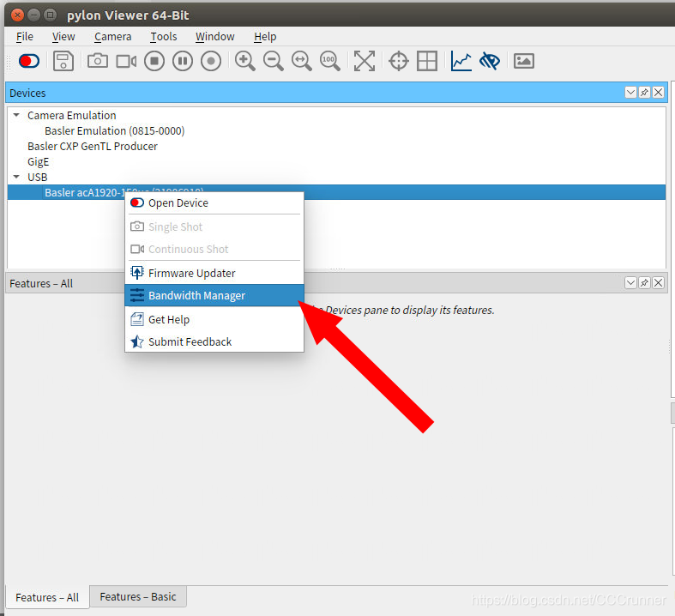Select Basler CXP GenTL Producer entry
The height and width of the screenshot is (616, 675).
click(x=93, y=147)
